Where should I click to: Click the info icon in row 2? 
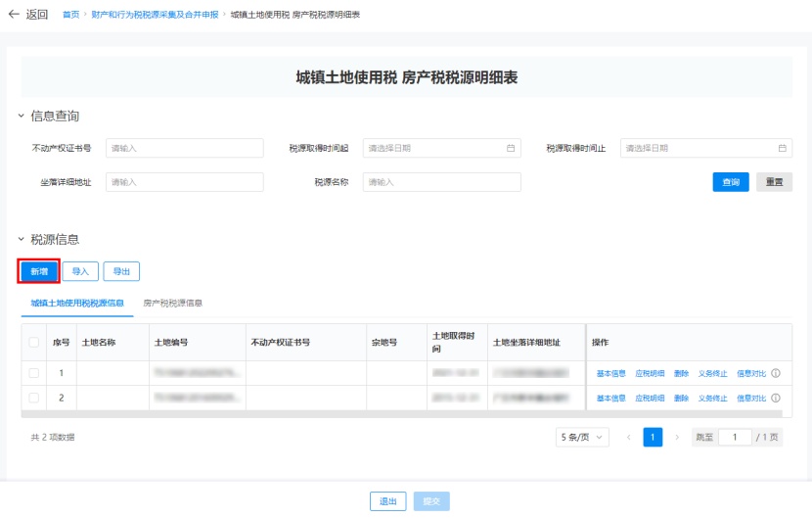point(775,399)
